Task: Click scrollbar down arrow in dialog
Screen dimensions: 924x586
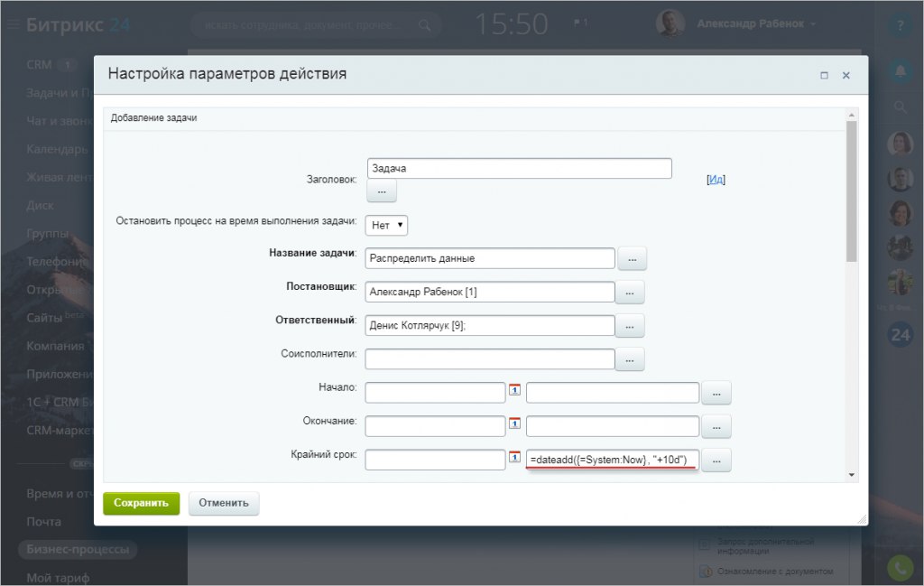Action: pos(852,475)
